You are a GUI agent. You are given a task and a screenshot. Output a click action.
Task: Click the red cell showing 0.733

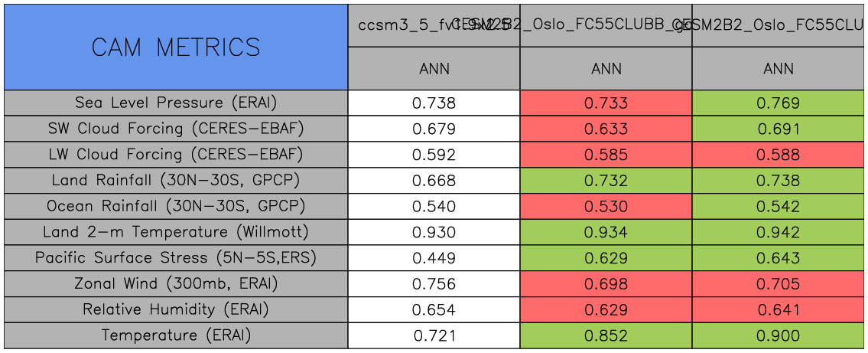(606, 103)
